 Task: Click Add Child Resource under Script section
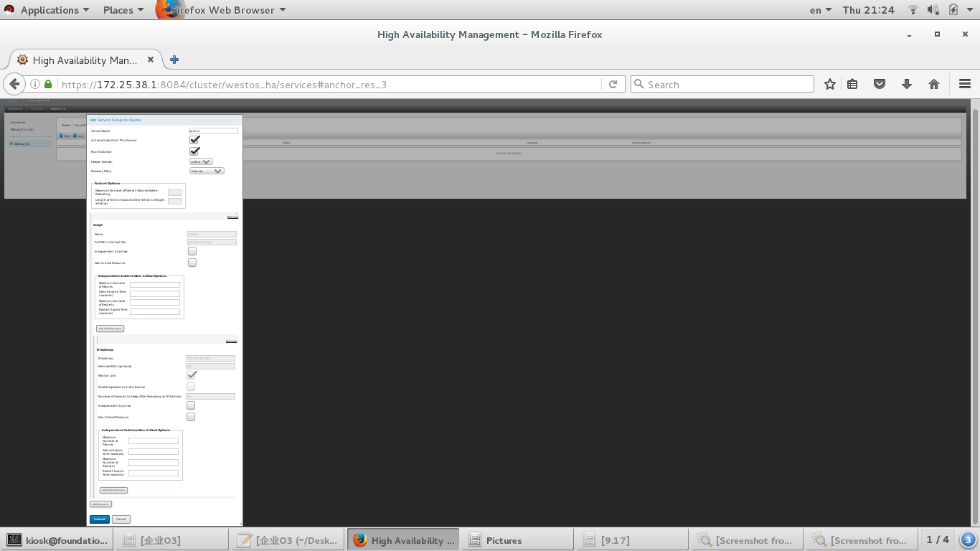[110, 329]
